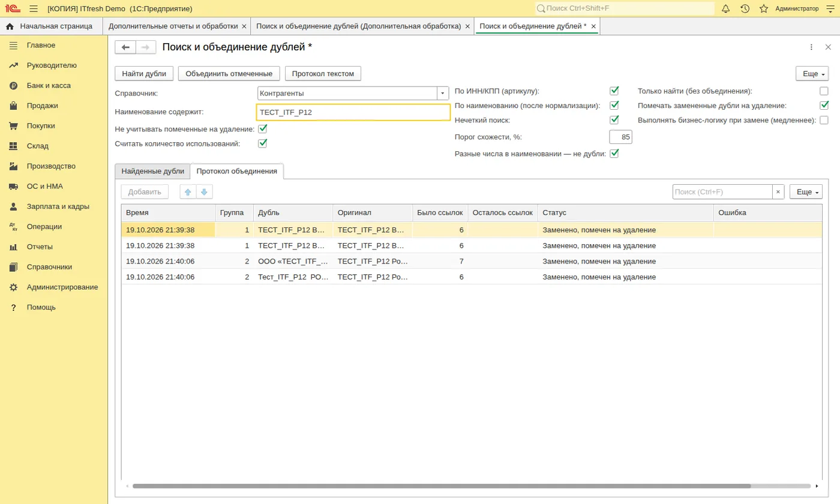The width and height of the screenshot is (840, 504).
Task: Toggle Помечать замененные дубли на удаление
Action: click(x=824, y=106)
